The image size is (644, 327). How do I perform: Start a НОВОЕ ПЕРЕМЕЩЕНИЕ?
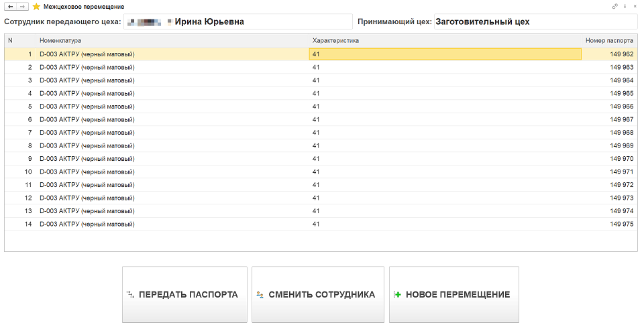coord(453,294)
